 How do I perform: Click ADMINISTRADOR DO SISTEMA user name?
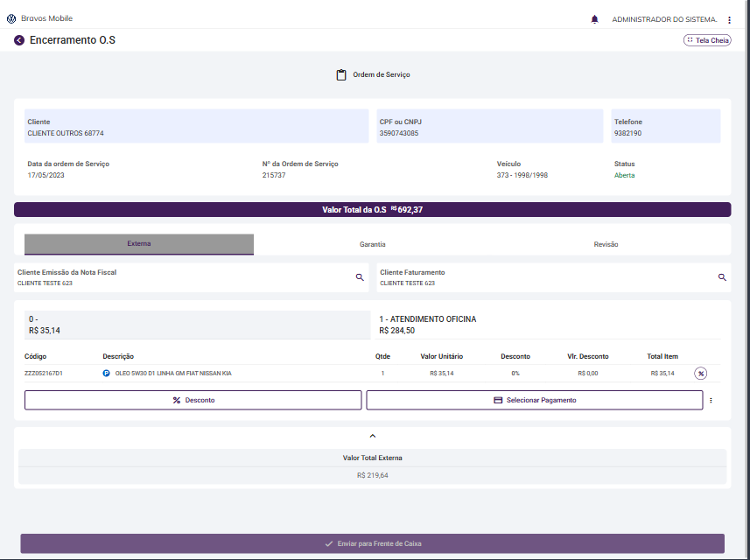(x=664, y=19)
